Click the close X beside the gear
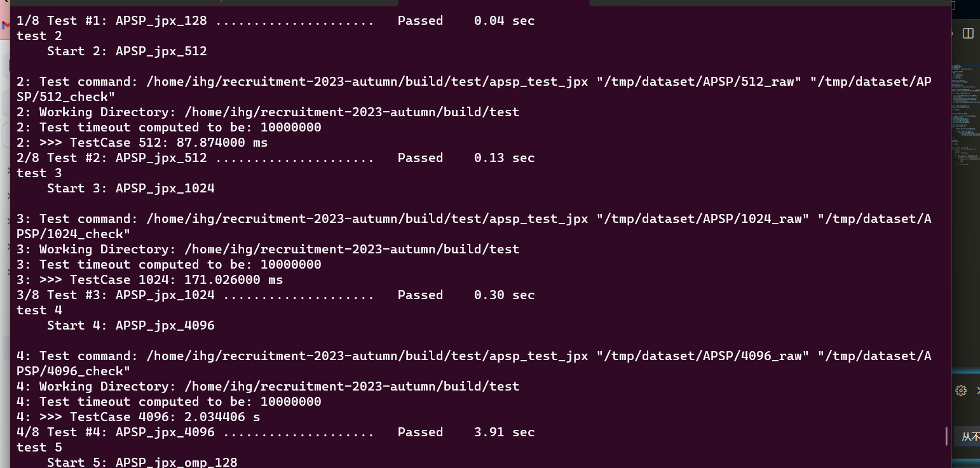The height and width of the screenshot is (468, 980). [x=977, y=391]
